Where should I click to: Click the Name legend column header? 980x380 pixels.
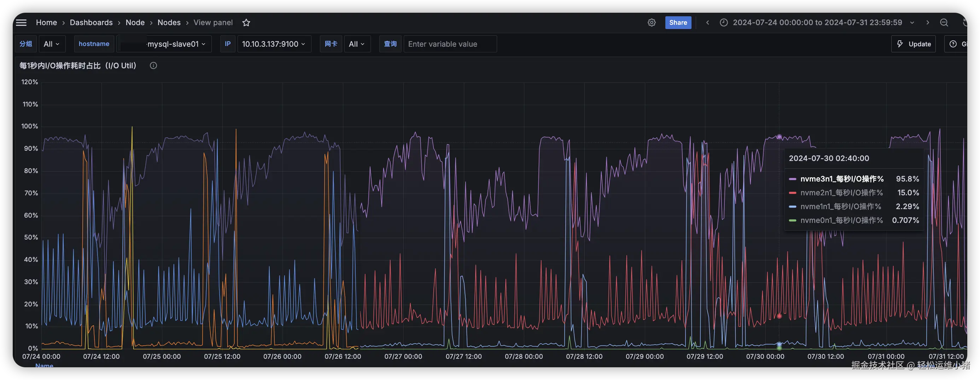pyautogui.click(x=44, y=365)
